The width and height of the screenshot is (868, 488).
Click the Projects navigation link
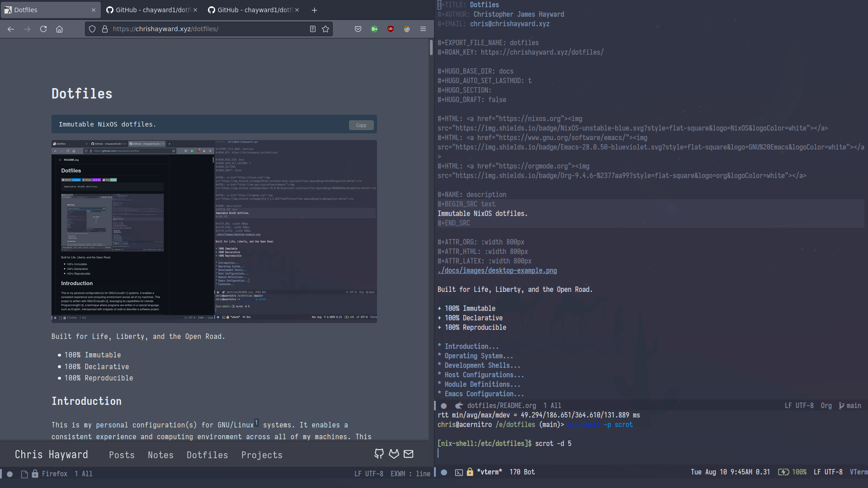pos(262,455)
